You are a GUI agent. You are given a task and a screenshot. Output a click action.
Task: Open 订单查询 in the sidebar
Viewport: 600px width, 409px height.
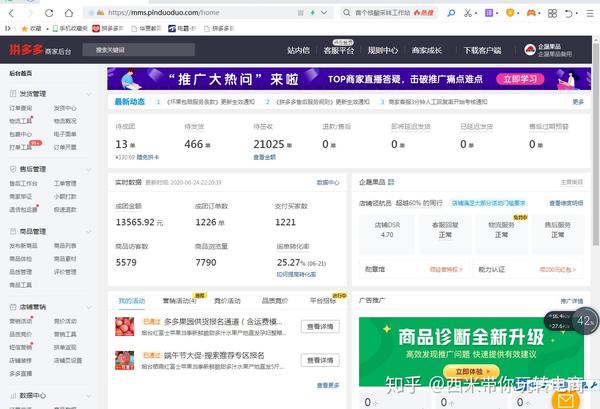coord(21,108)
